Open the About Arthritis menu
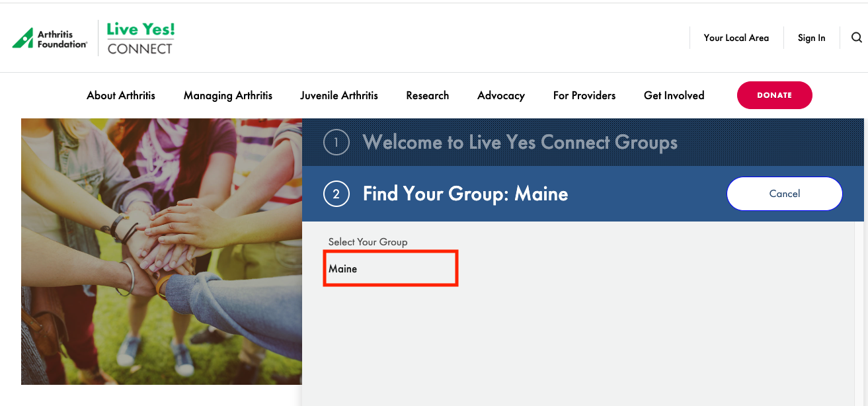This screenshot has width=868, height=406. (x=121, y=95)
